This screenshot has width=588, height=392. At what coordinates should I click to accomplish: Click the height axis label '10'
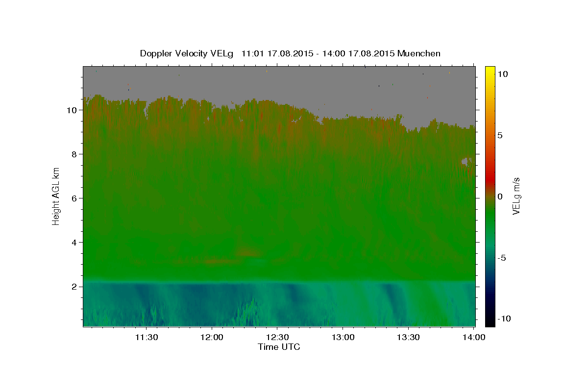click(x=72, y=110)
